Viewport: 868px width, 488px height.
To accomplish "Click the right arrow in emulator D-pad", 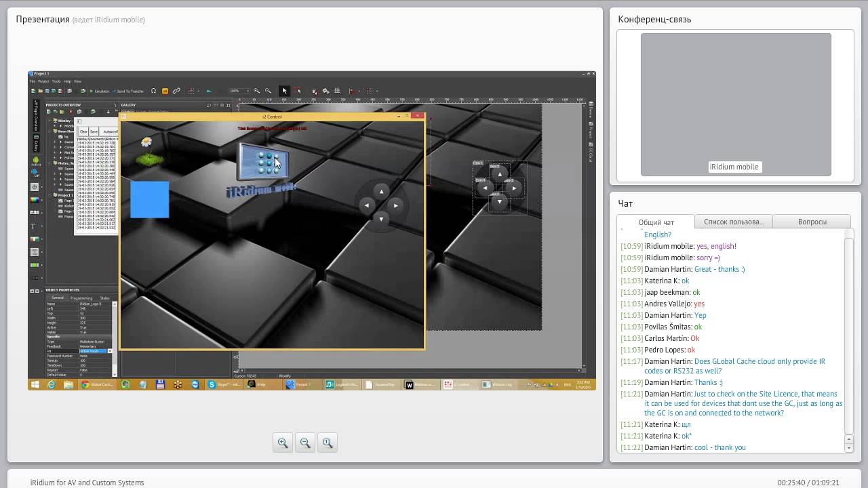I will point(395,205).
